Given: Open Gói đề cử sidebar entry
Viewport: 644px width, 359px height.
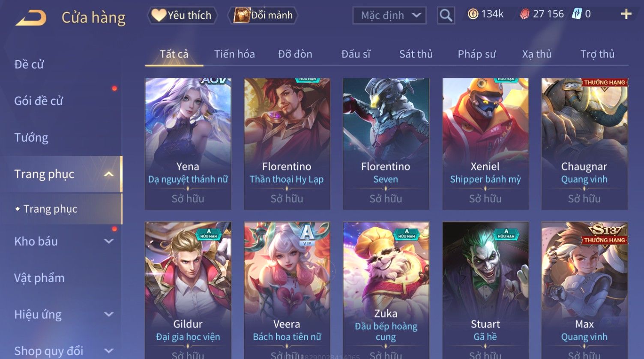Looking at the screenshot, I should 39,101.
